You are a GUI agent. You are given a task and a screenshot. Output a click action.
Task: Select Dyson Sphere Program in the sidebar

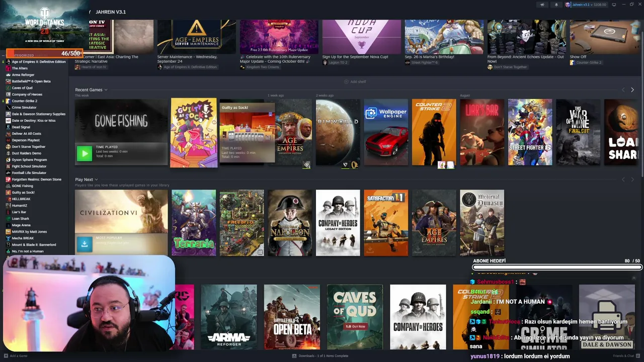click(x=29, y=160)
